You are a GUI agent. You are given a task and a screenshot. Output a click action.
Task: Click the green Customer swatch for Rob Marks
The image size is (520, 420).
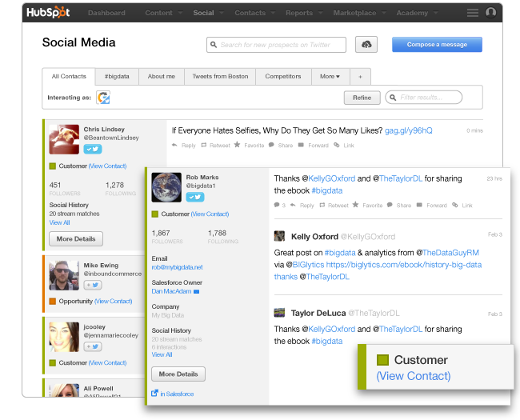tap(155, 214)
